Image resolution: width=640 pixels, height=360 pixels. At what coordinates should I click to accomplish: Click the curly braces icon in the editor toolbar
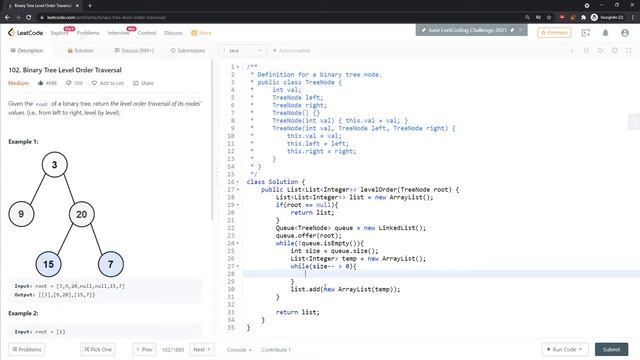click(586, 50)
